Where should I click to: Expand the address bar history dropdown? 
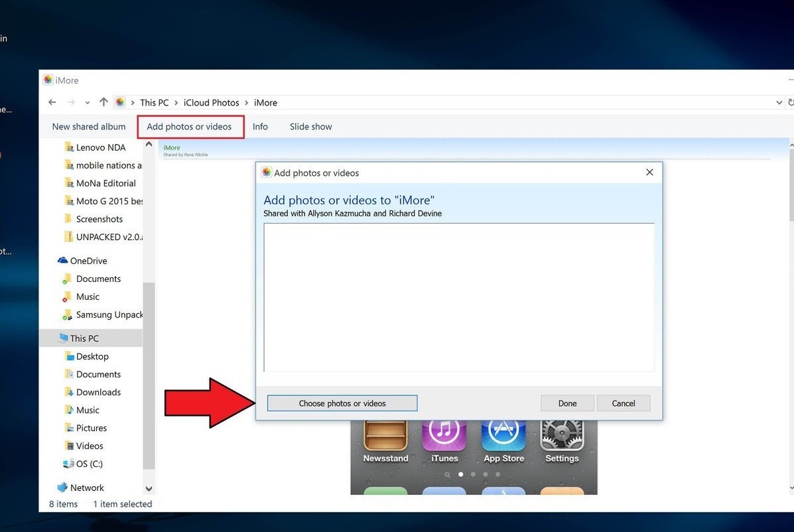tap(779, 103)
